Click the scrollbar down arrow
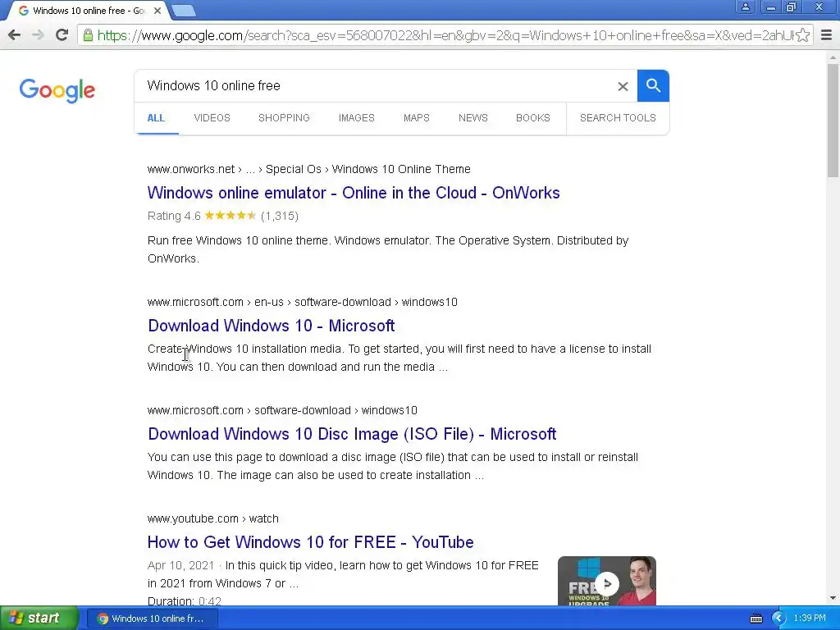 tap(833, 598)
